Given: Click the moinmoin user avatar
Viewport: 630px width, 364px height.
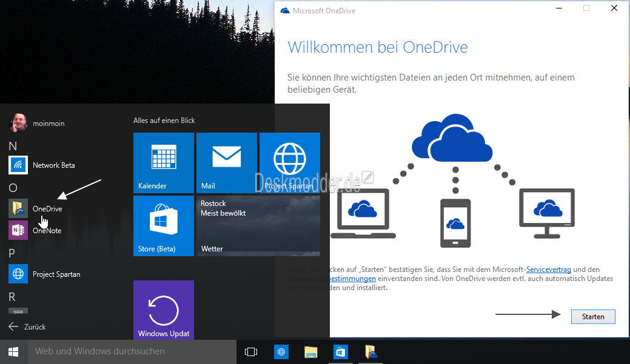Looking at the screenshot, I should tap(18, 123).
